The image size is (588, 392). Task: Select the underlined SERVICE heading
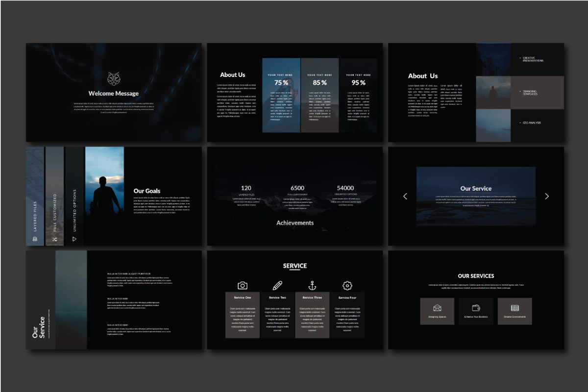click(295, 266)
